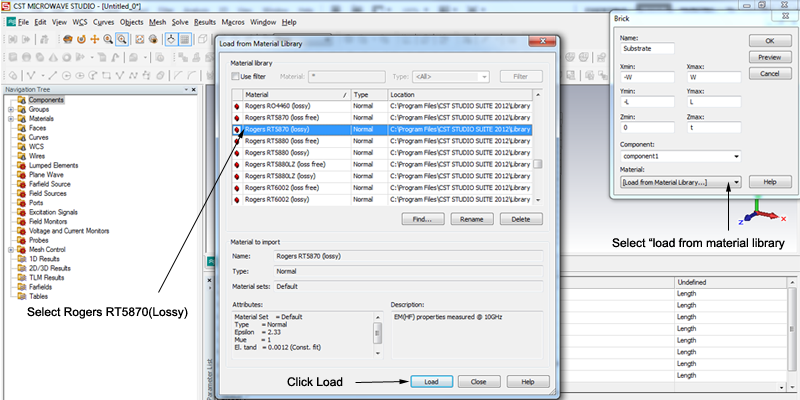Select 1D Results in Navigation Tree
The image size is (800, 400).
coord(44,259)
